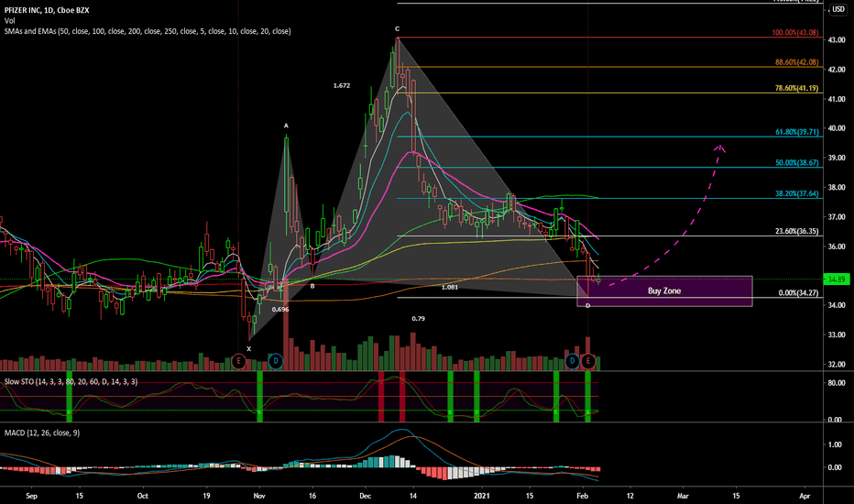The width and height of the screenshot is (854, 504).
Task: Select the 100.00%(43.08) Fibonacci level label
Action: click(x=795, y=33)
